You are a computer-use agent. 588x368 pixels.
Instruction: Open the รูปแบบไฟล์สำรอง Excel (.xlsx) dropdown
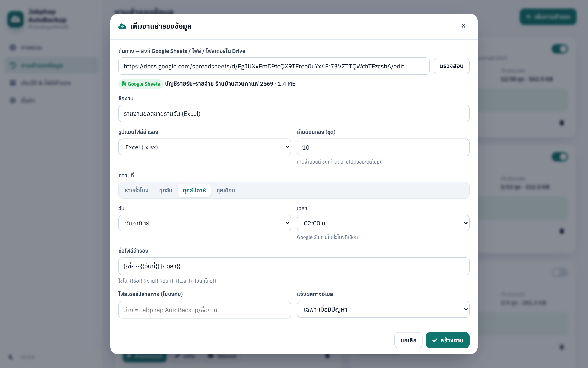[x=205, y=147]
